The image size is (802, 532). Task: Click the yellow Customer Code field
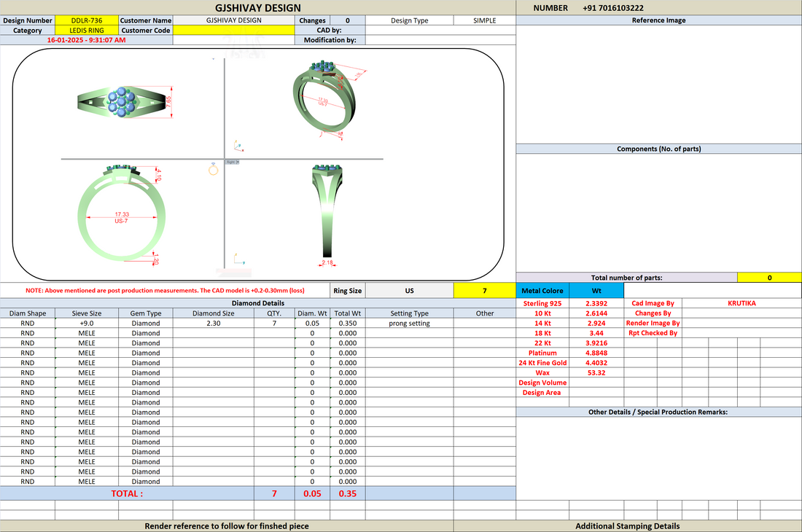pos(234,30)
